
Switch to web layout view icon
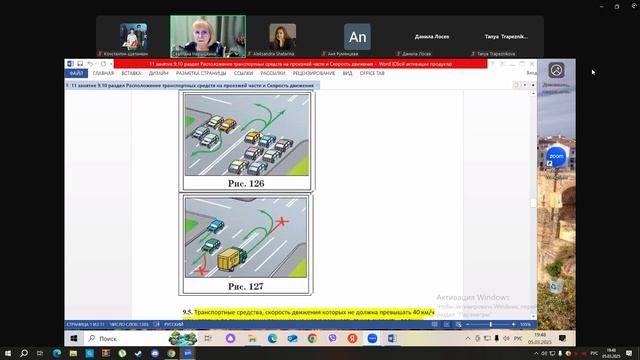pyautogui.click(x=458, y=324)
